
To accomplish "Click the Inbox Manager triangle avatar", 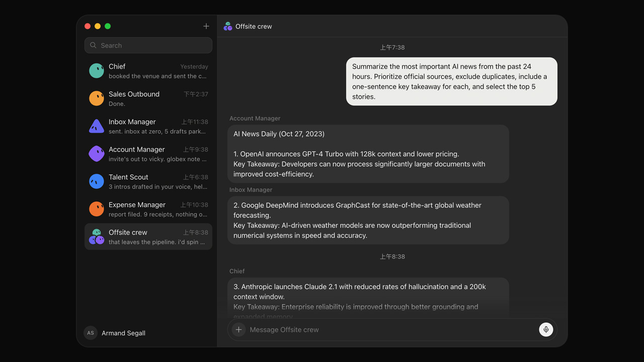I will click(97, 126).
